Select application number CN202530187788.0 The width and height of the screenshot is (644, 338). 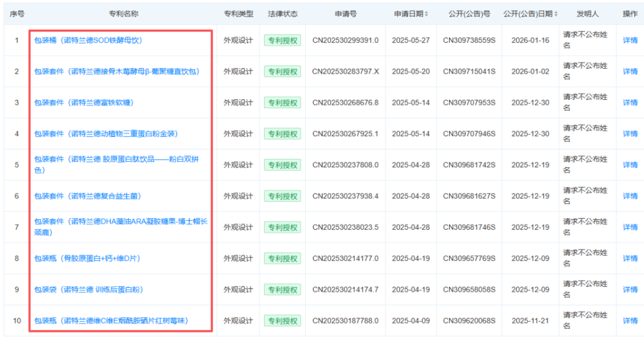(x=345, y=321)
